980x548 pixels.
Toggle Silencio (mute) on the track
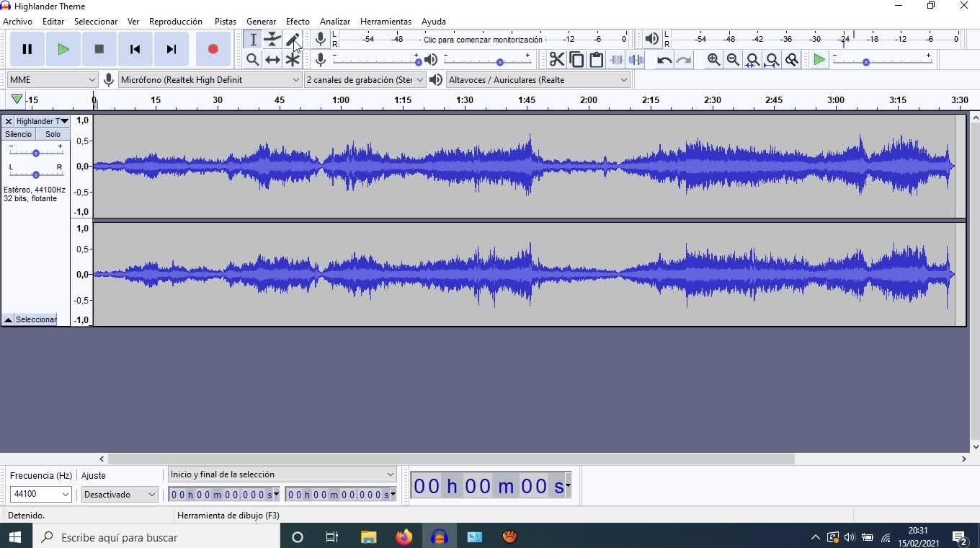pos(19,134)
